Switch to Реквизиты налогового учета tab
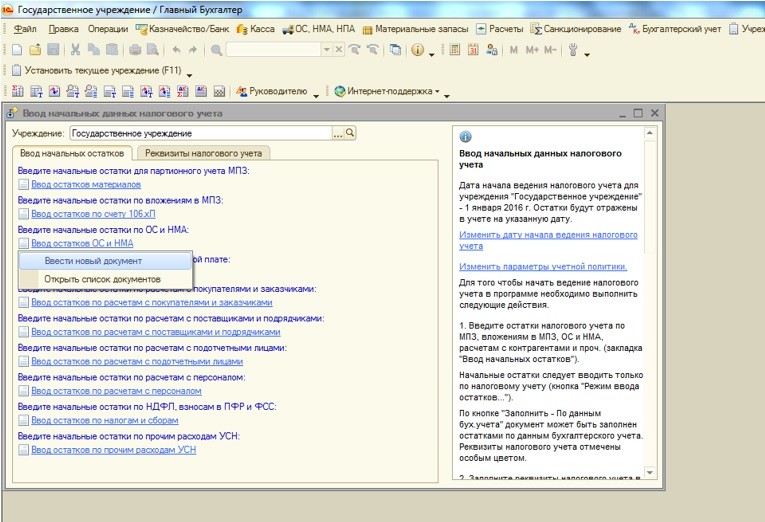 [203, 153]
